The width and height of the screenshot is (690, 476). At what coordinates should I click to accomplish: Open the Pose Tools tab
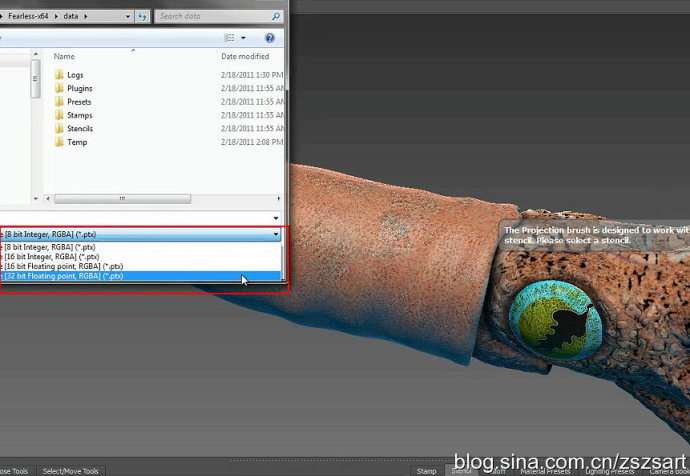click(14, 471)
